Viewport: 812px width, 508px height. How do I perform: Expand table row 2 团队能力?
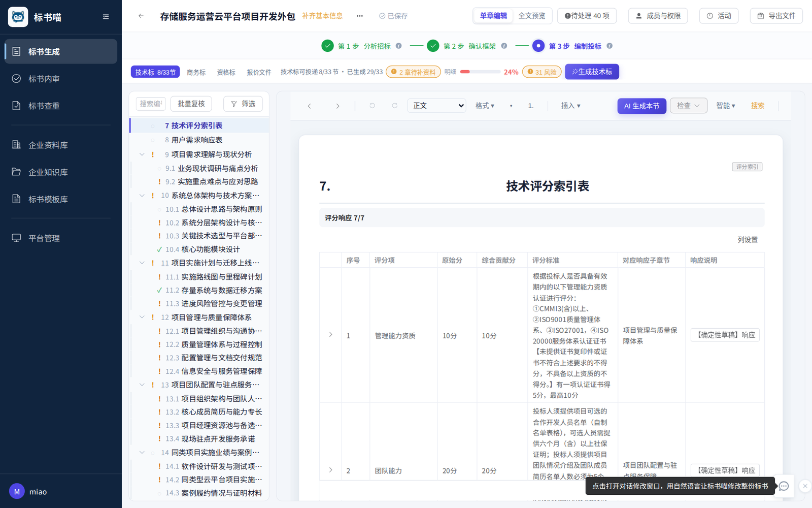pos(330,470)
